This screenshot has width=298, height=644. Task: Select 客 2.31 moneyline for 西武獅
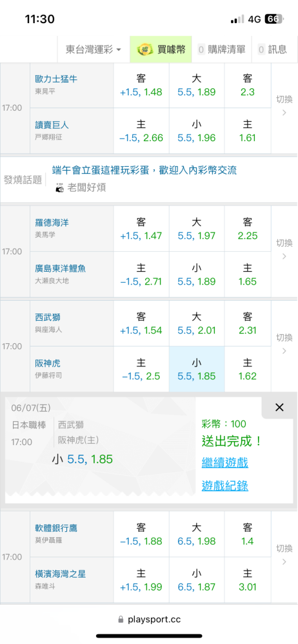click(248, 324)
